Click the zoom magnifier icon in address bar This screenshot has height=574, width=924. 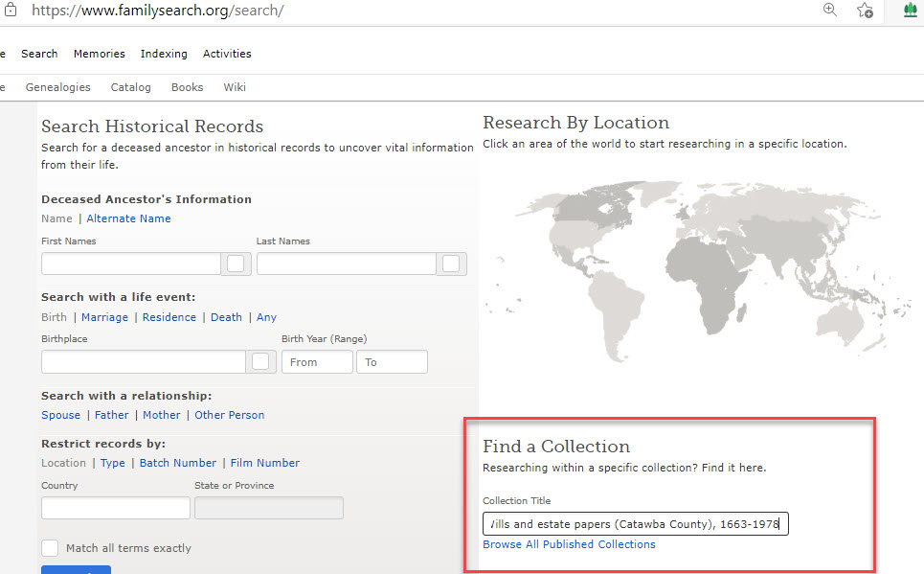pos(830,10)
